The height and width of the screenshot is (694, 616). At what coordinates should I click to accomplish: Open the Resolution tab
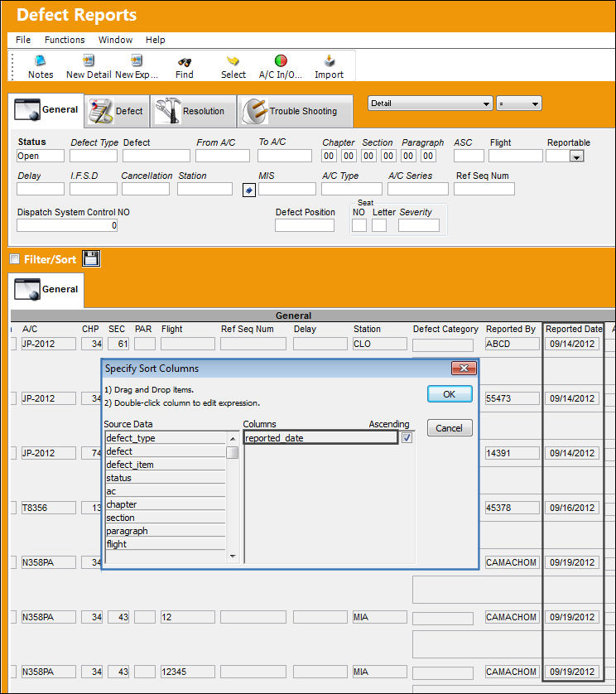pyautogui.click(x=194, y=111)
